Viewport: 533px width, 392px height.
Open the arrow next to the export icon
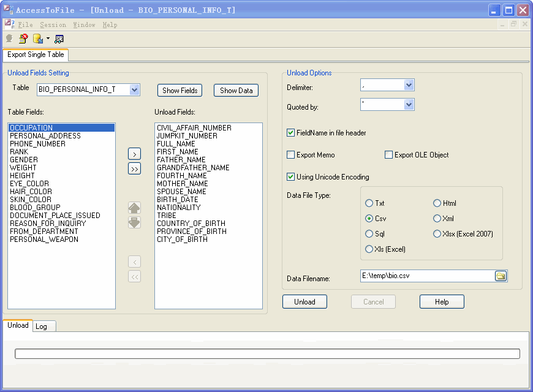pos(48,39)
